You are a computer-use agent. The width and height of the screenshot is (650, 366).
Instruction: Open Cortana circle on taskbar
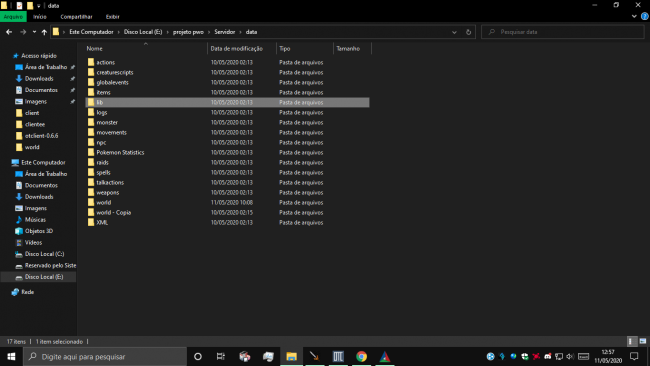click(x=198, y=356)
